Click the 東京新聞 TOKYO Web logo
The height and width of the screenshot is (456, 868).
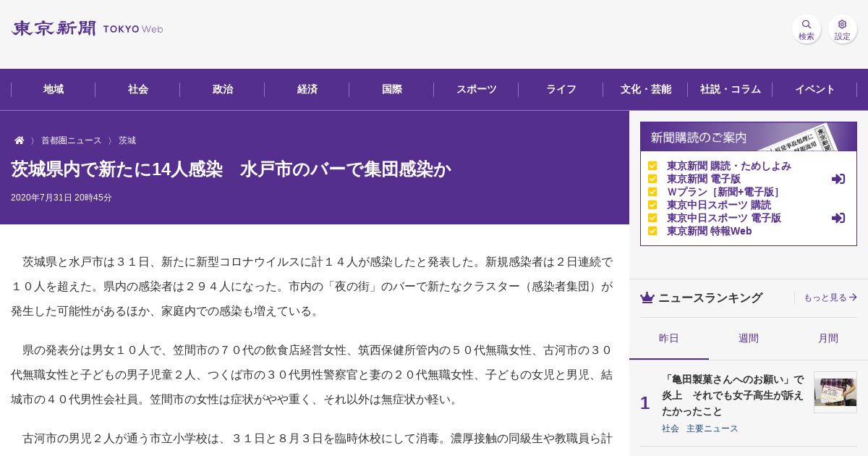pyautogui.click(x=87, y=29)
